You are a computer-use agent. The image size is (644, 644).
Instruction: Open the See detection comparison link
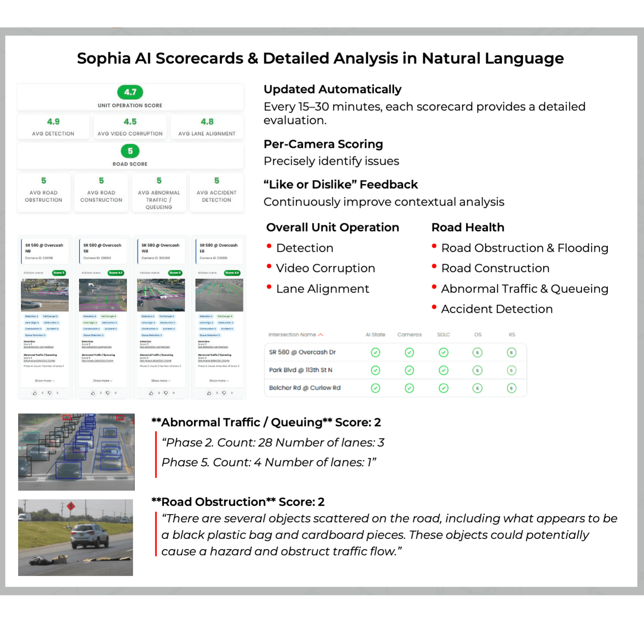(38, 347)
